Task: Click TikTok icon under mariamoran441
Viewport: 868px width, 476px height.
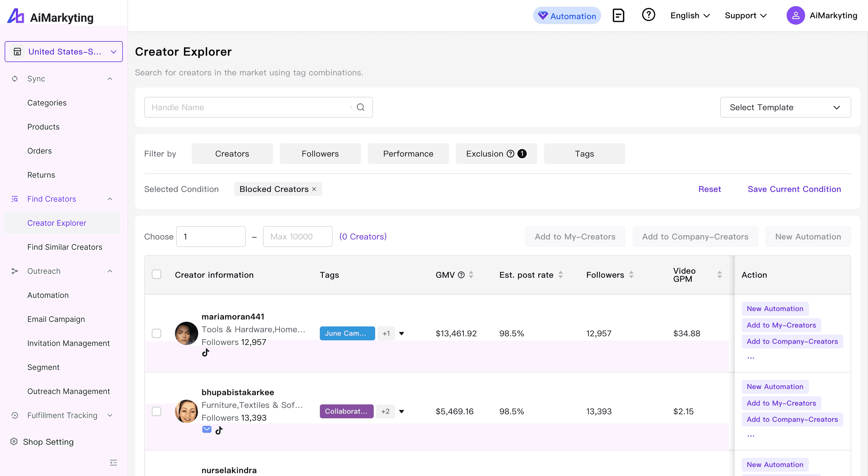Action: click(x=206, y=352)
